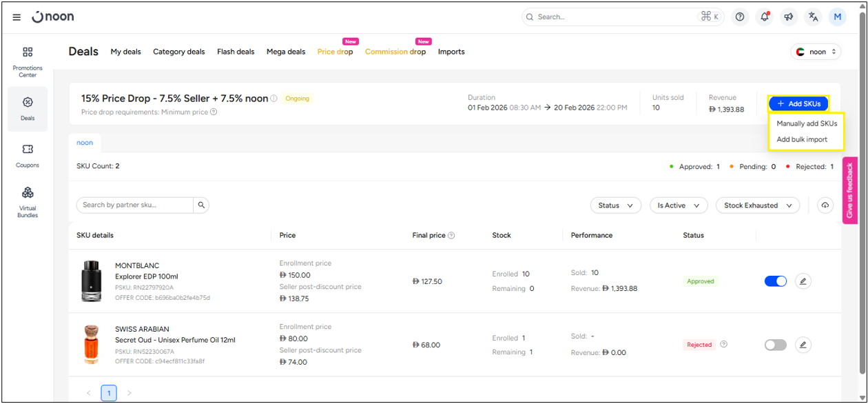This screenshot has width=868, height=404.
Task: Disable the Montblanc Explorer SKU toggle
Action: [776, 281]
